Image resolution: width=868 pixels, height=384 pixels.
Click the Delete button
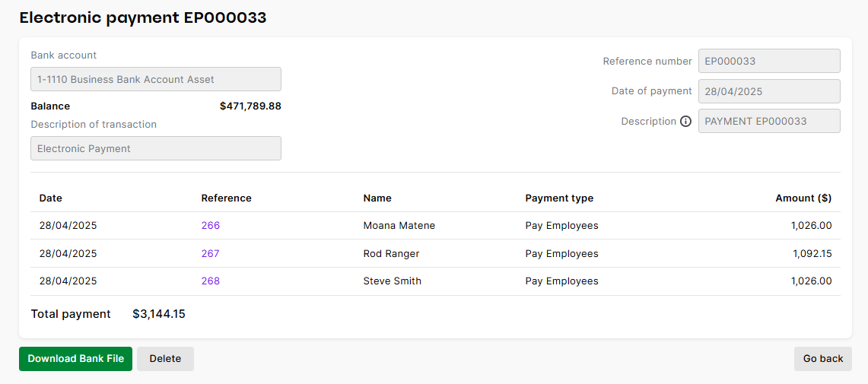[x=166, y=359]
